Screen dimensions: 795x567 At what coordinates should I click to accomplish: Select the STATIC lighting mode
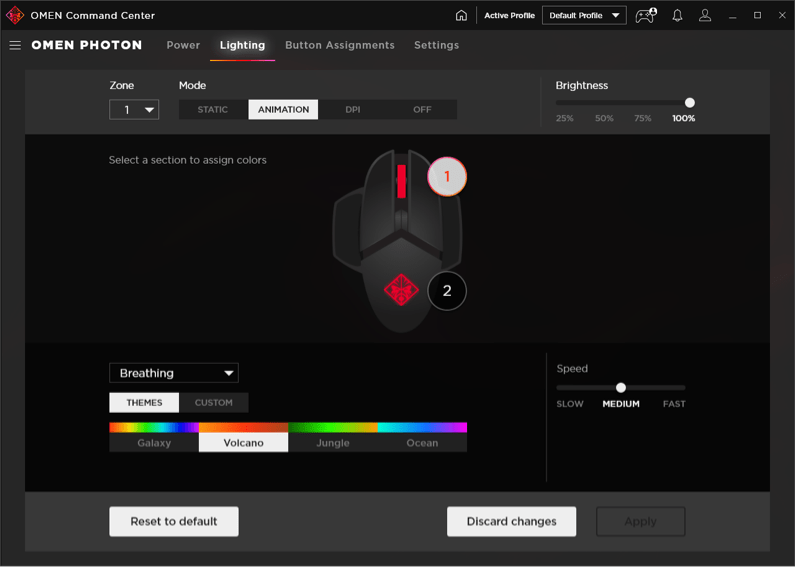coord(213,110)
